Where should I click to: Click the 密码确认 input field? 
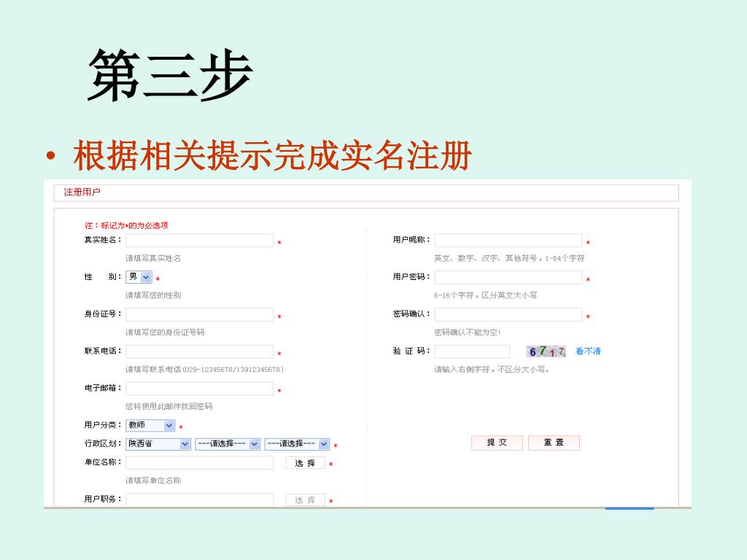[x=508, y=315]
